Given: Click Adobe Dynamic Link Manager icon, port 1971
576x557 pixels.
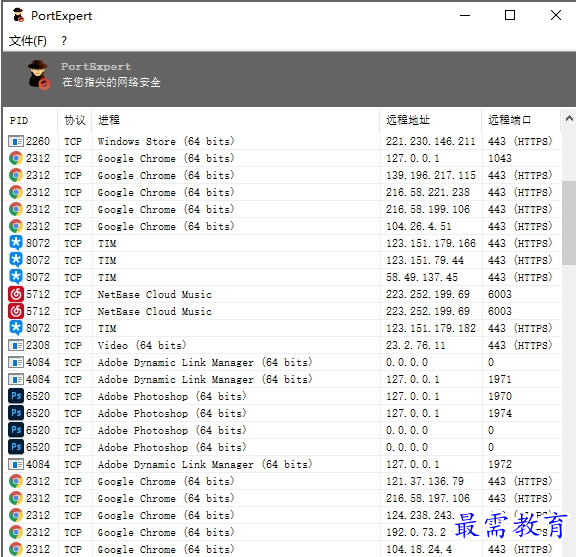Looking at the screenshot, I should (15, 379).
